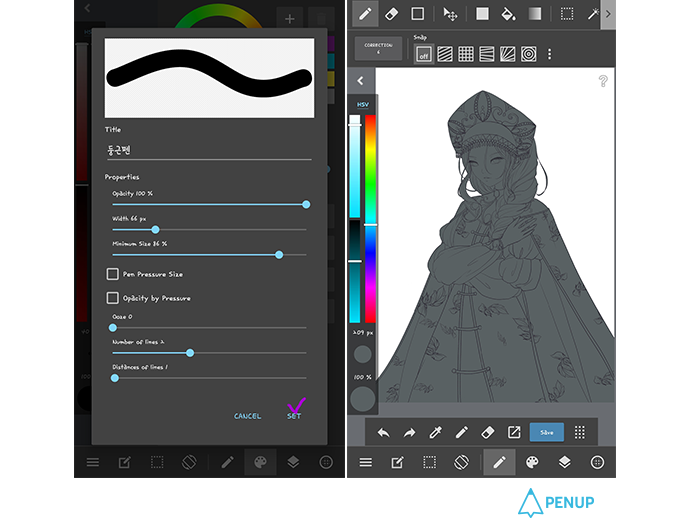Adjust Distances of lines slider handle
Viewport: 690px width, 528px height.
pyautogui.click(x=115, y=378)
